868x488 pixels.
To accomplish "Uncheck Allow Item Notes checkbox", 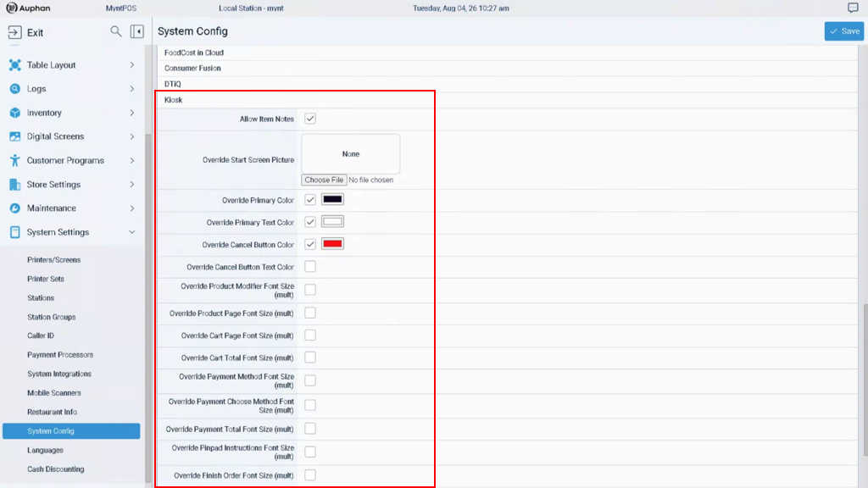I will click(310, 119).
